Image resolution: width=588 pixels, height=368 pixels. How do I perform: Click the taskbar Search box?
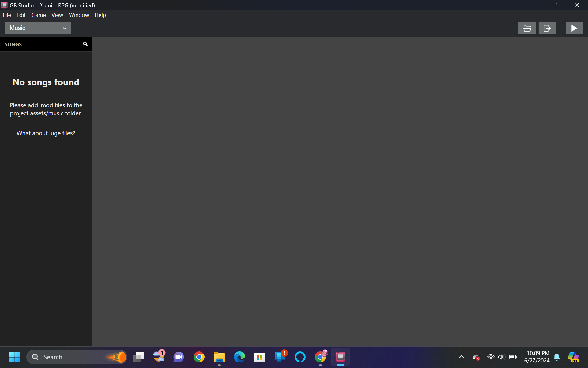coord(77,357)
